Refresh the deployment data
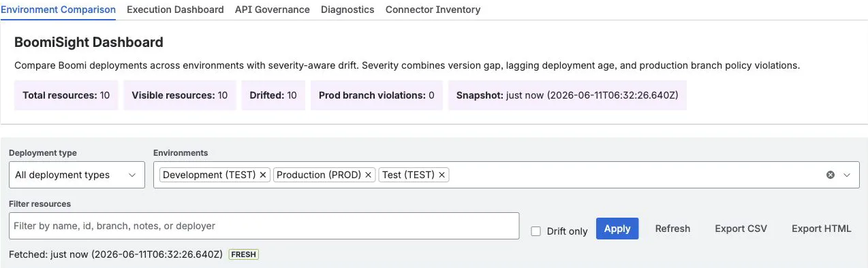 (x=672, y=229)
